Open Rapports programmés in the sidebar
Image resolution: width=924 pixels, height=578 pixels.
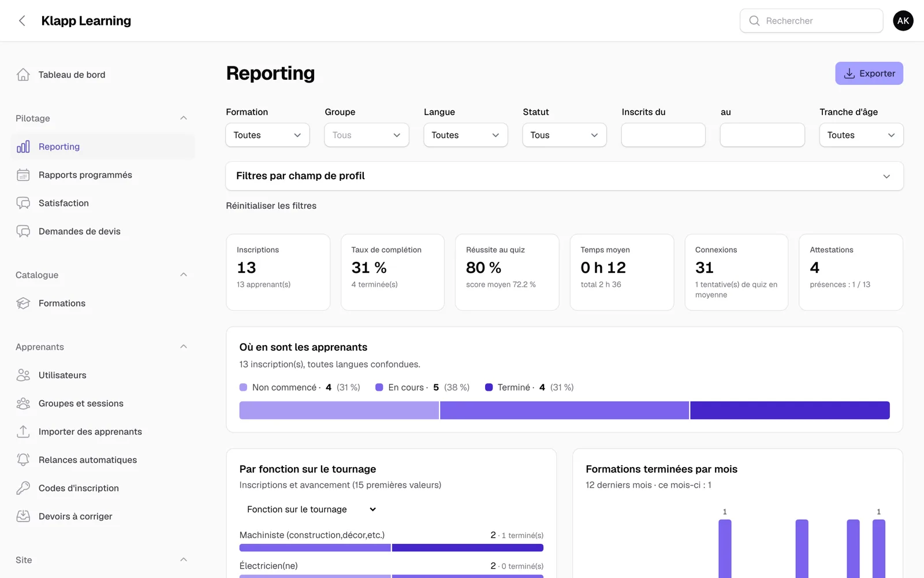tap(103, 175)
